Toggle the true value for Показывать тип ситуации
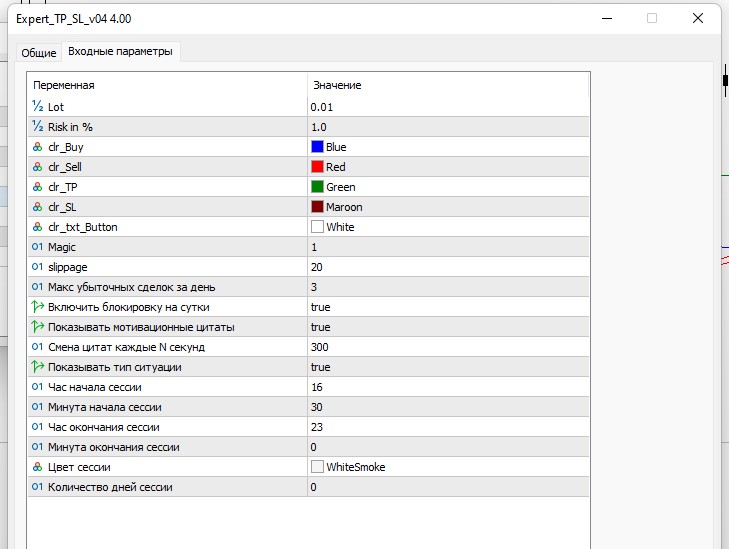729x549 pixels. (320, 367)
